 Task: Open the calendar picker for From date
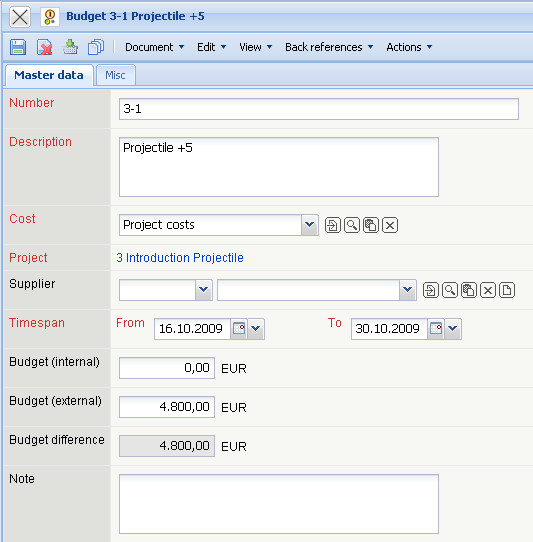(x=239, y=328)
